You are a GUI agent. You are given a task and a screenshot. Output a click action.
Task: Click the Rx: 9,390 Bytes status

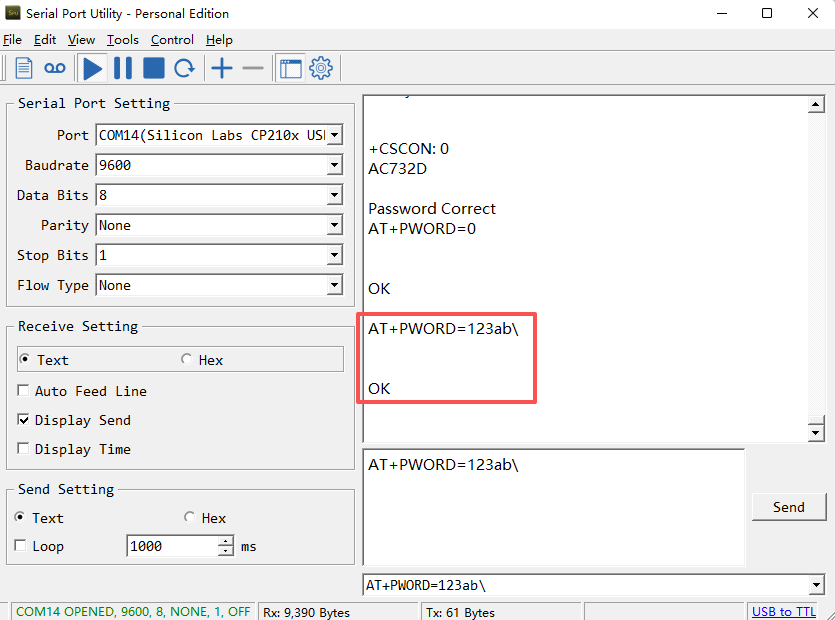click(x=306, y=613)
